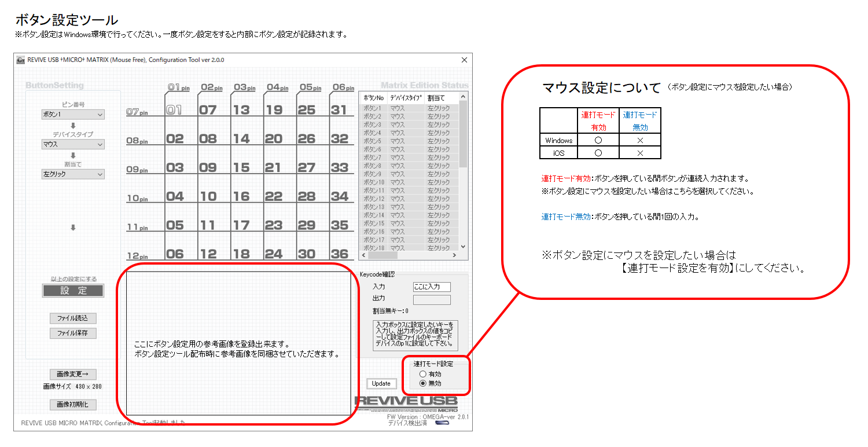The image size is (868, 447).
Task: Click the 画像変更→ button
Action: coord(73,374)
